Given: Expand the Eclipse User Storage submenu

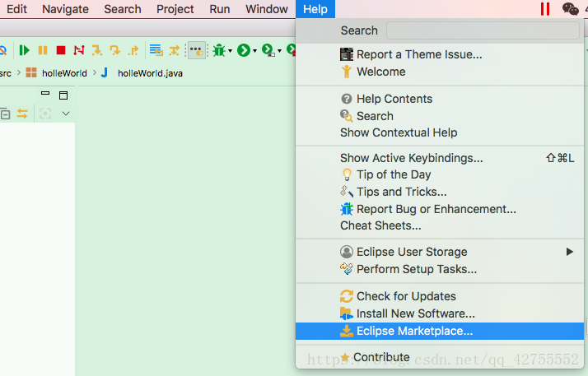Looking at the screenshot, I should coord(440,252).
